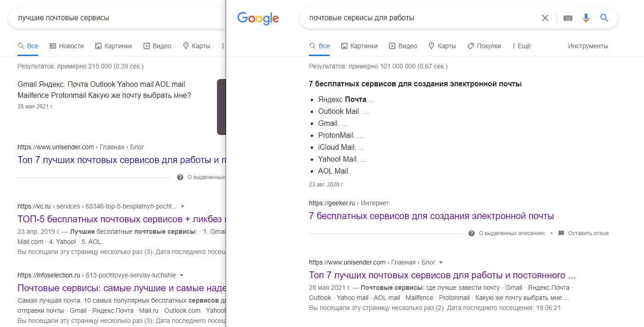This screenshot has height=327, width=644.
Task: Click the unisender.com URL in the front window
Action: (x=372, y=262)
